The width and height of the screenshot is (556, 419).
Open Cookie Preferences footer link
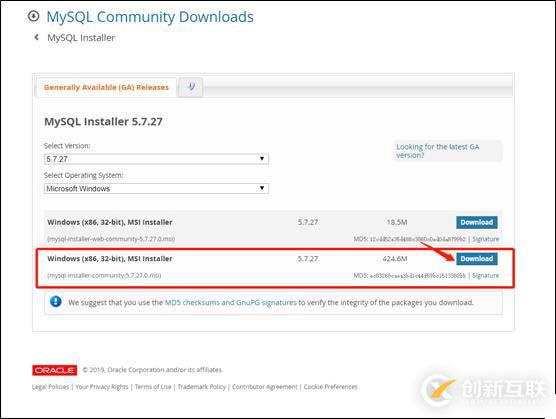330,387
